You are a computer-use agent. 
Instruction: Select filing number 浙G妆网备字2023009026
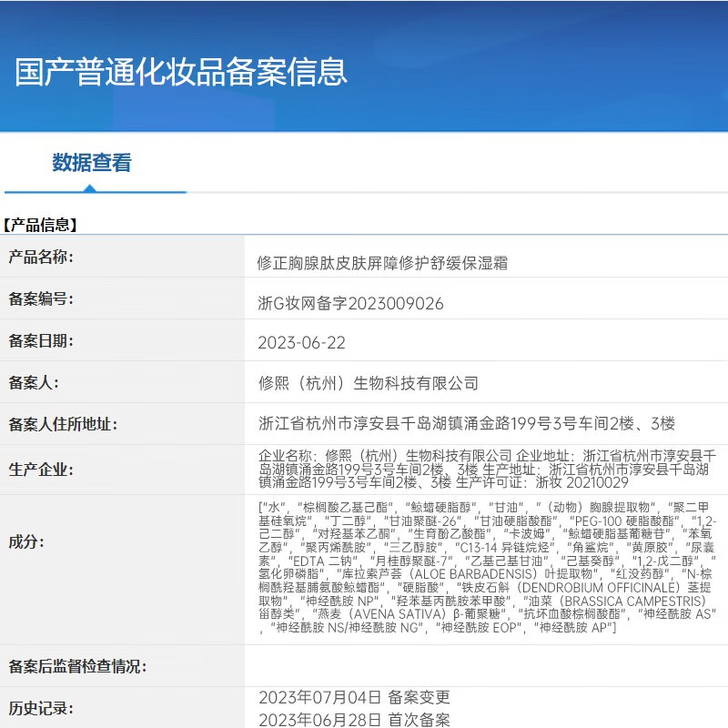(351, 303)
